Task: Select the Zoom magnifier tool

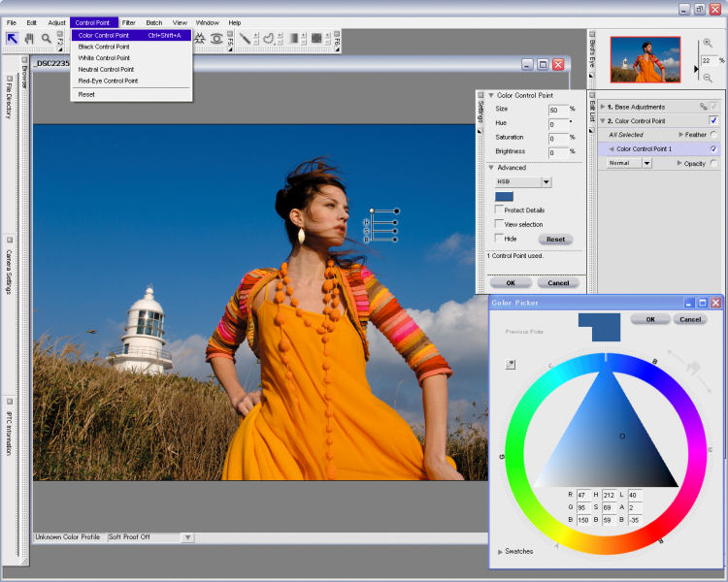Action: tap(46, 39)
